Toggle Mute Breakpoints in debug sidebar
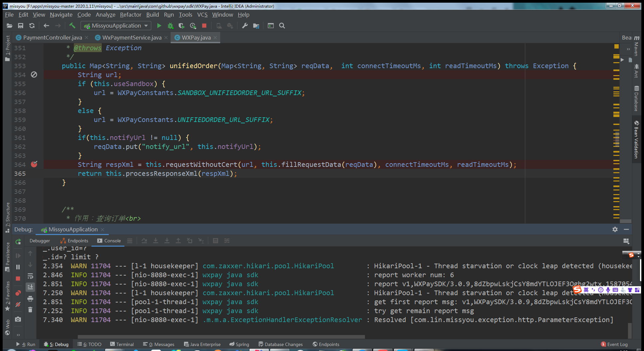The height and width of the screenshot is (351, 644). tap(18, 304)
